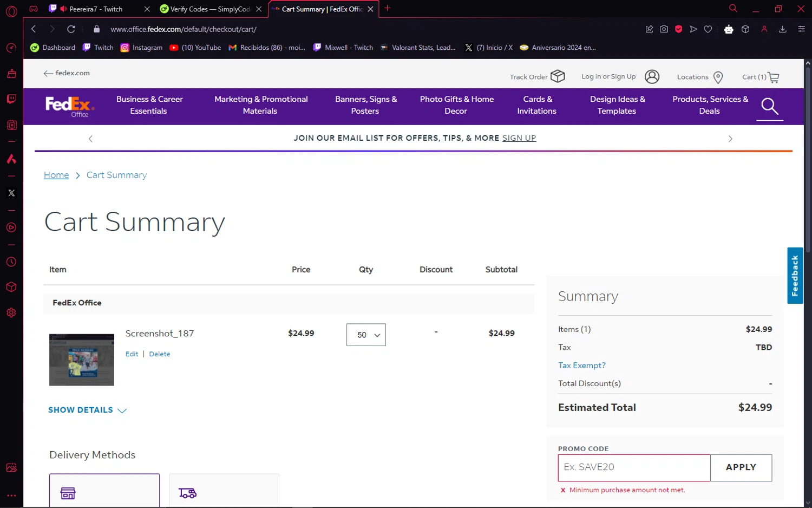Open the profile person icon in toolbar
812x508 pixels.
point(764,29)
